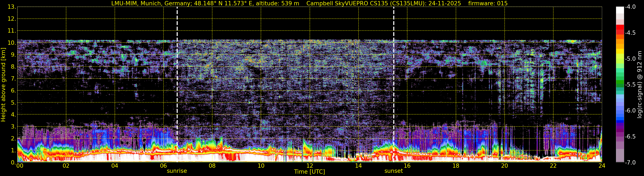Viewport: 644px width, 176px height.
Task: Click the 'Height above ground [km]' axis title
Action: pyautogui.click(x=3, y=85)
